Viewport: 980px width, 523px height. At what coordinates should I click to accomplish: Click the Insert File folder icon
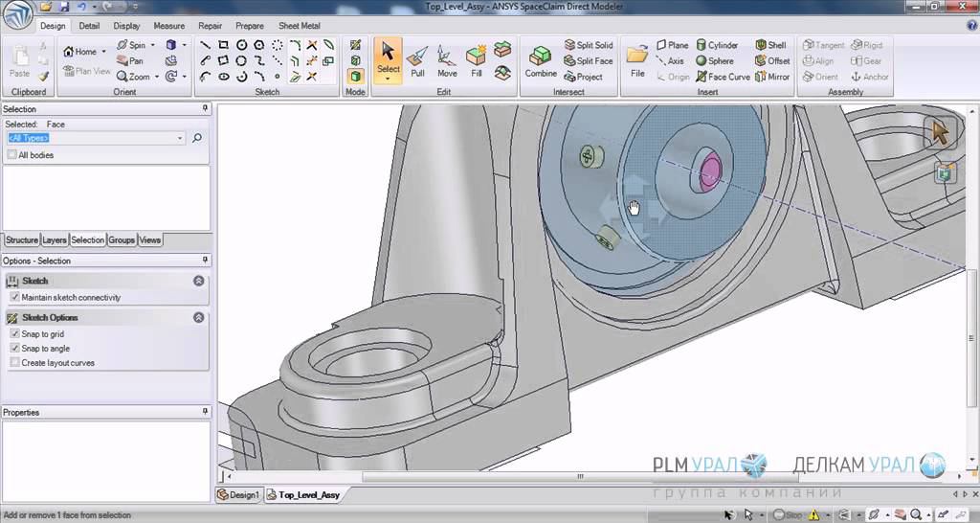[x=637, y=61]
